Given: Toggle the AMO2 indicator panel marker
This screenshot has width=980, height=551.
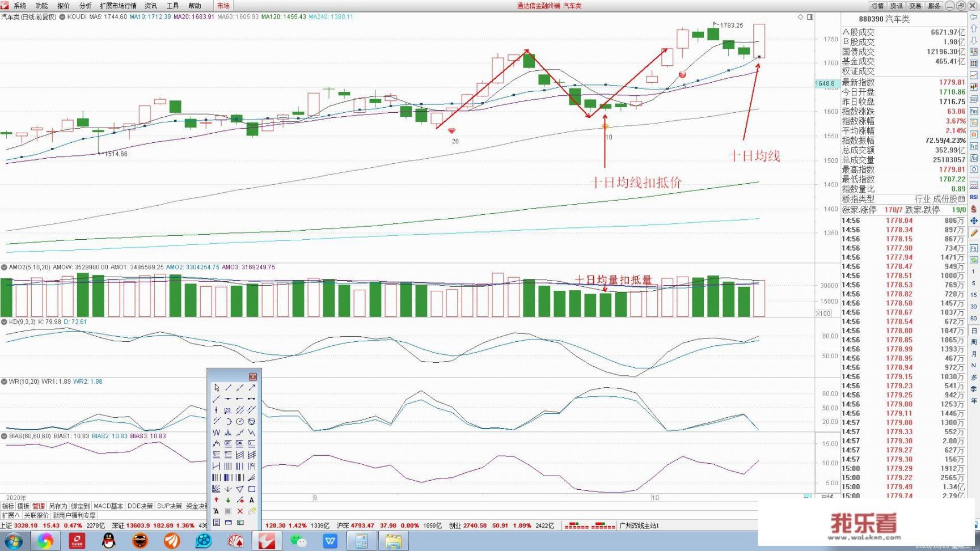Looking at the screenshot, I should [4, 267].
